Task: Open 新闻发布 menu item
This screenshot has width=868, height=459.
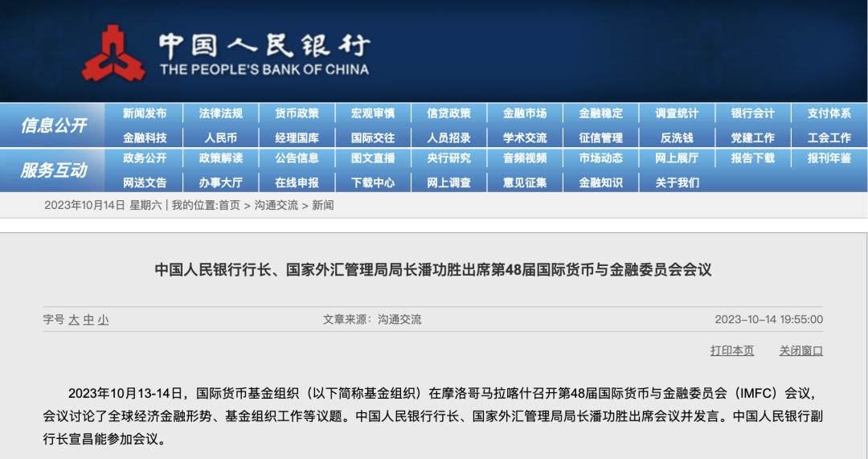Action: [145, 113]
